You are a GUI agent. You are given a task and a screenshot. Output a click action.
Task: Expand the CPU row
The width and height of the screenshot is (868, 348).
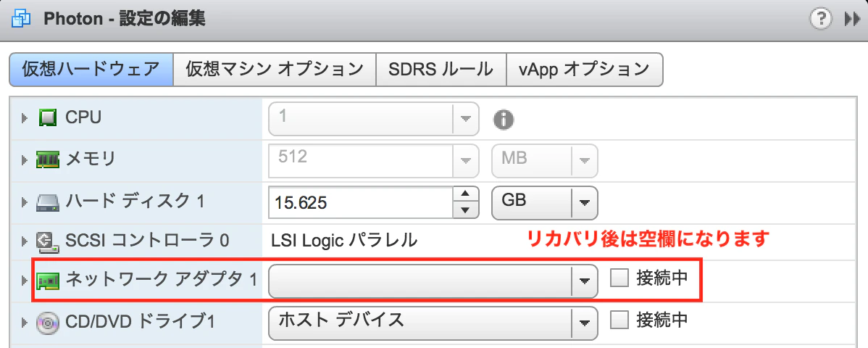coord(25,119)
